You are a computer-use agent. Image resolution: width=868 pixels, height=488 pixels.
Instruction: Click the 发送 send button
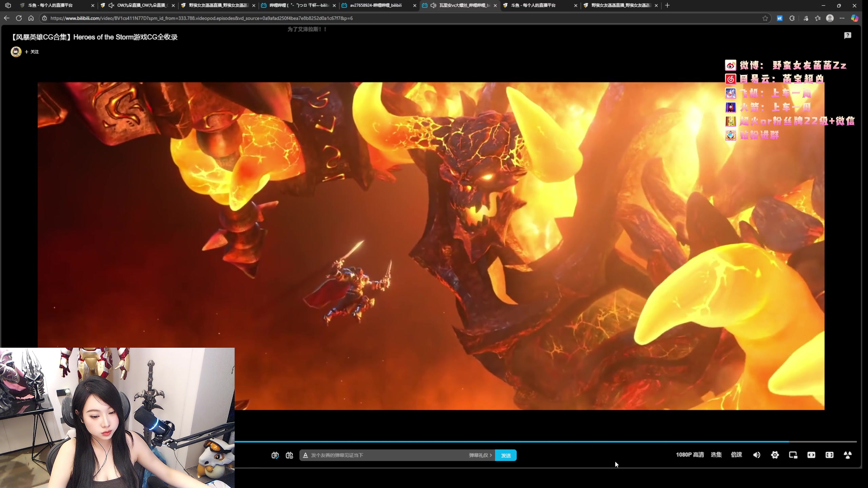coord(506,455)
